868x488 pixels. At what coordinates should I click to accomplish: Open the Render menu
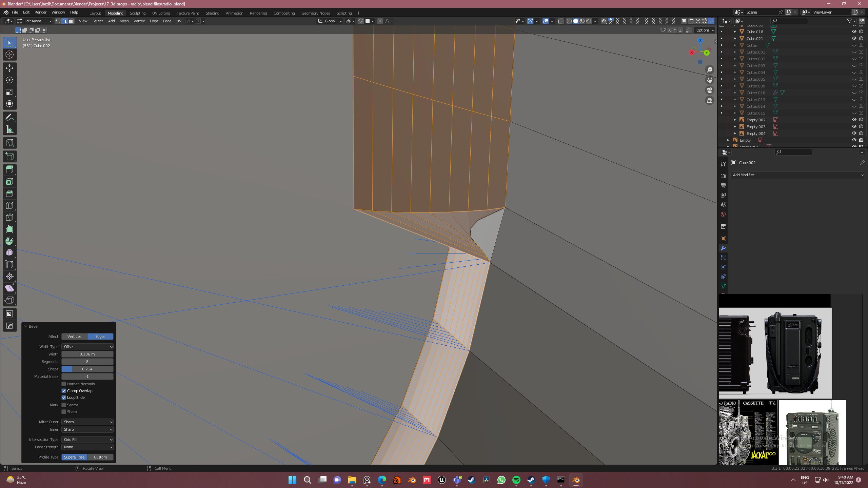pyautogui.click(x=40, y=12)
